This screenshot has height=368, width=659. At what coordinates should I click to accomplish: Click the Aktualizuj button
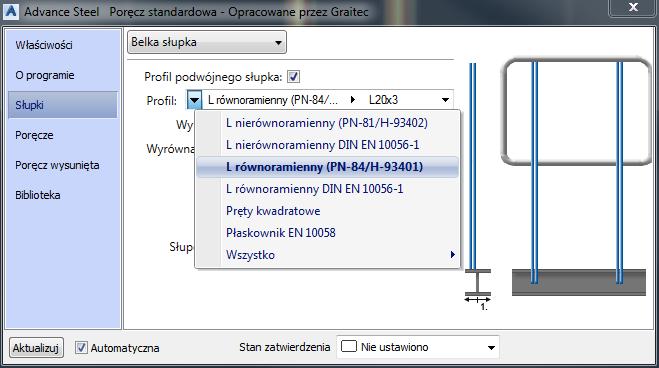click(36, 348)
